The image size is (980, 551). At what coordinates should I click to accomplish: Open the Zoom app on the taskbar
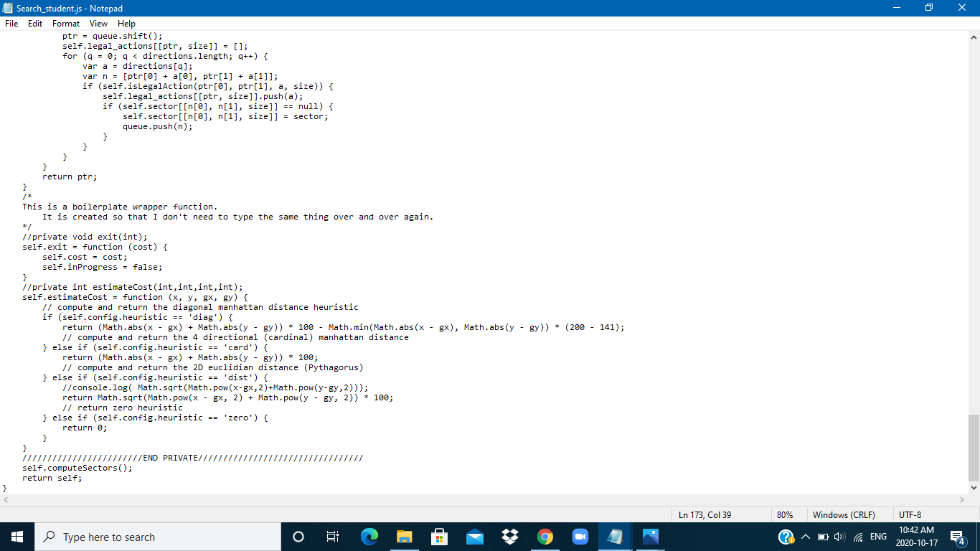click(580, 537)
